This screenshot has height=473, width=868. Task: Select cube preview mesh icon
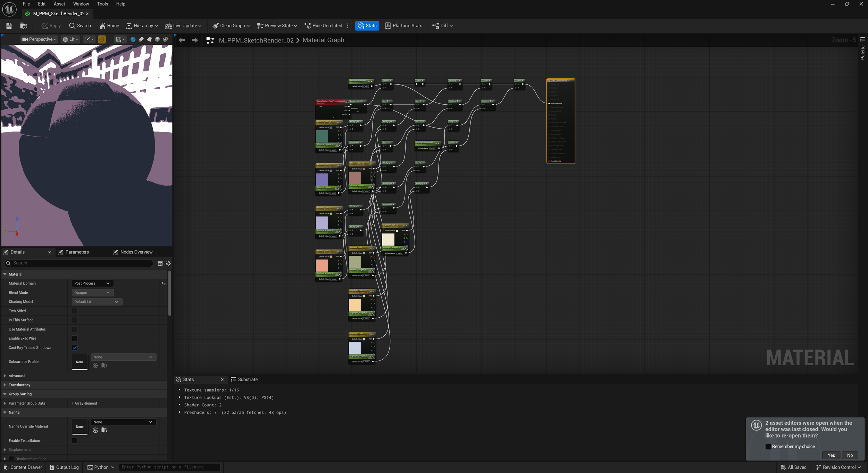click(x=157, y=39)
